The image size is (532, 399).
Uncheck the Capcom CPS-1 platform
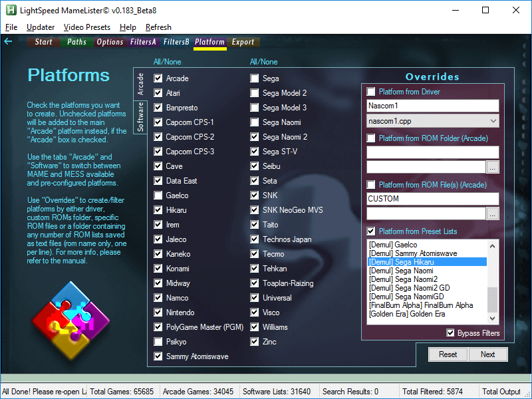tap(158, 122)
